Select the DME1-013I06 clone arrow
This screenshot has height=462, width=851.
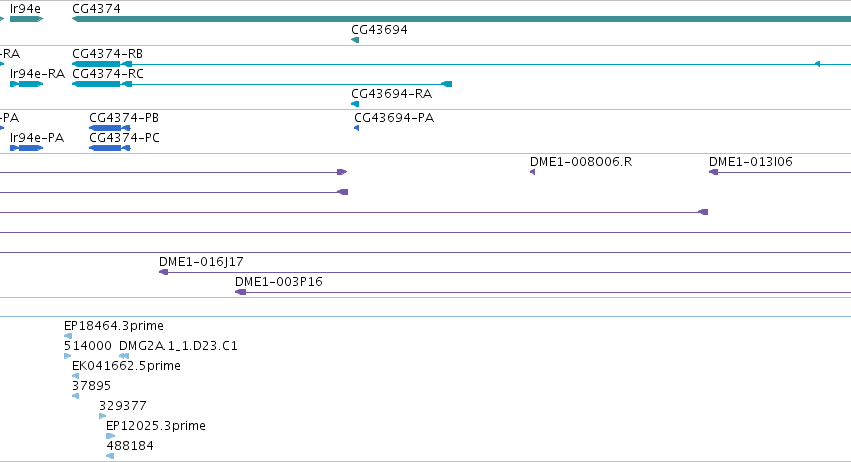click(714, 172)
